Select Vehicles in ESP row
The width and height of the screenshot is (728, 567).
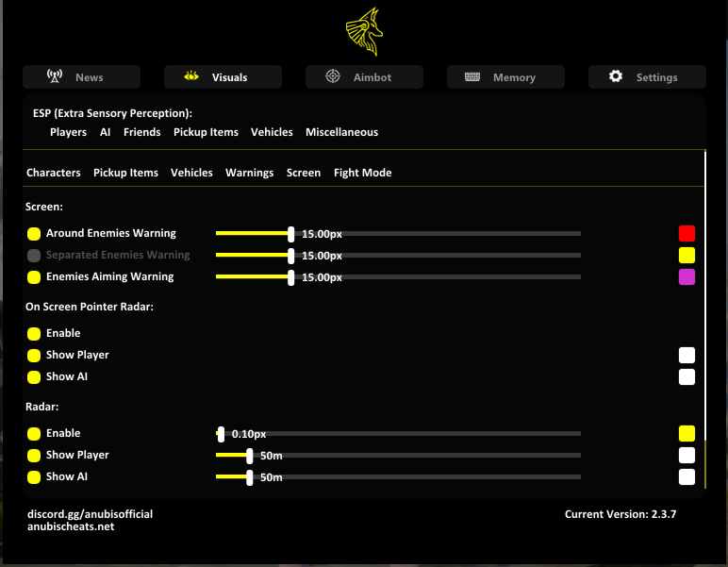point(272,132)
